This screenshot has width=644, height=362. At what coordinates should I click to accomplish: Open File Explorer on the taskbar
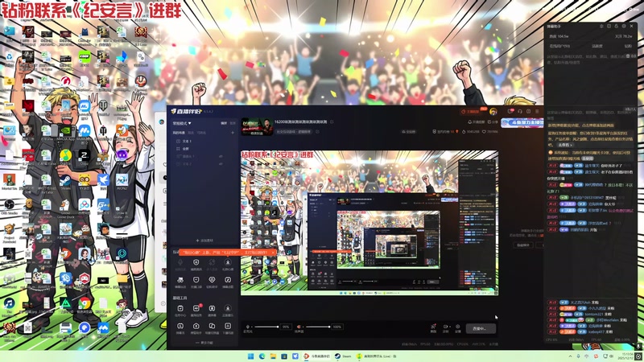point(273,356)
